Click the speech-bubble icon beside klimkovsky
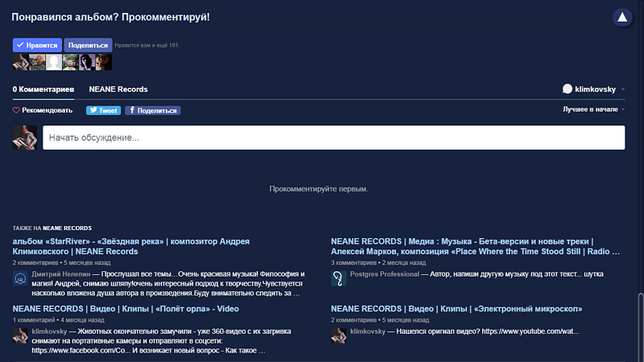This screenshot has width=644, height=362. (x=568, y=89)
